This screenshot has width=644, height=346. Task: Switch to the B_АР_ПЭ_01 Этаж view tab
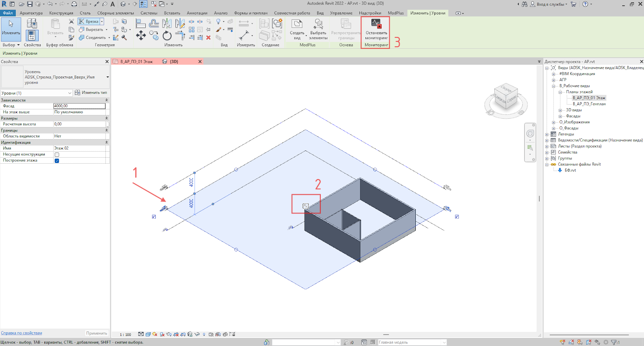[136, 62]
